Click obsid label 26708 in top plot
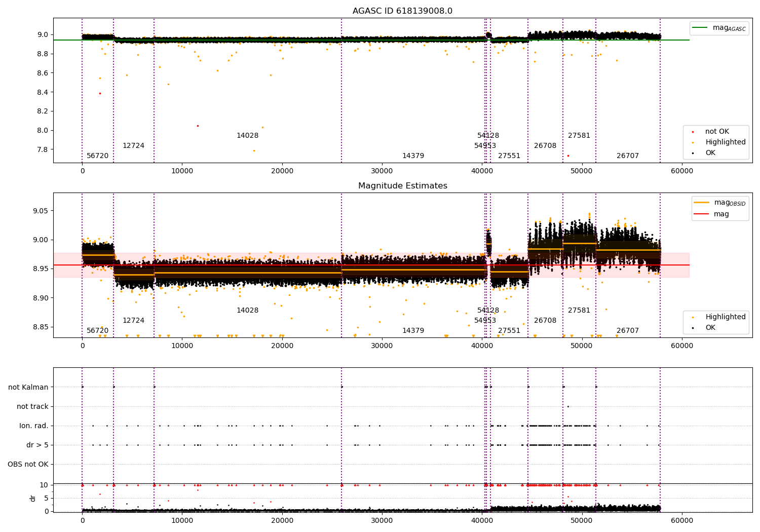This screenshot has height=532, width=760. [x=545, y=146]
